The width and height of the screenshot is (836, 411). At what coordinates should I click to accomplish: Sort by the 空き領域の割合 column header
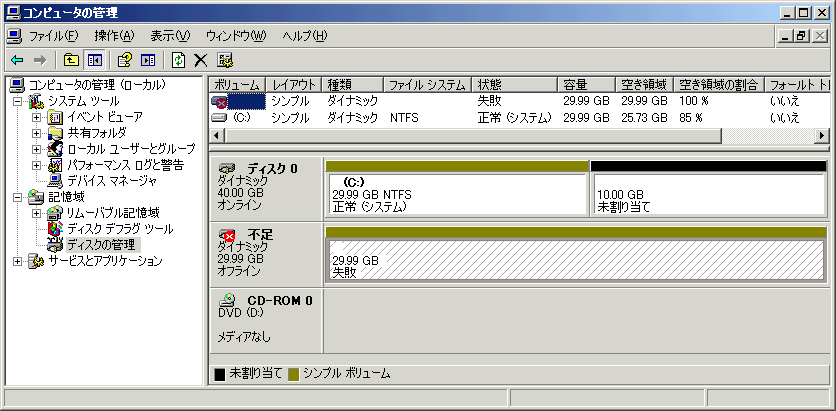pyautogui.click(x=719, y=85)
